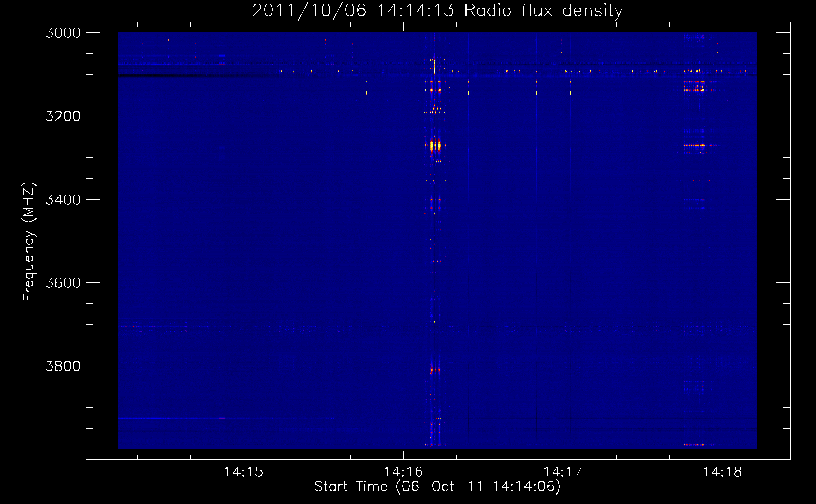Click the 14:15 time tick label
816x504 pixels.
coord(244,472)
